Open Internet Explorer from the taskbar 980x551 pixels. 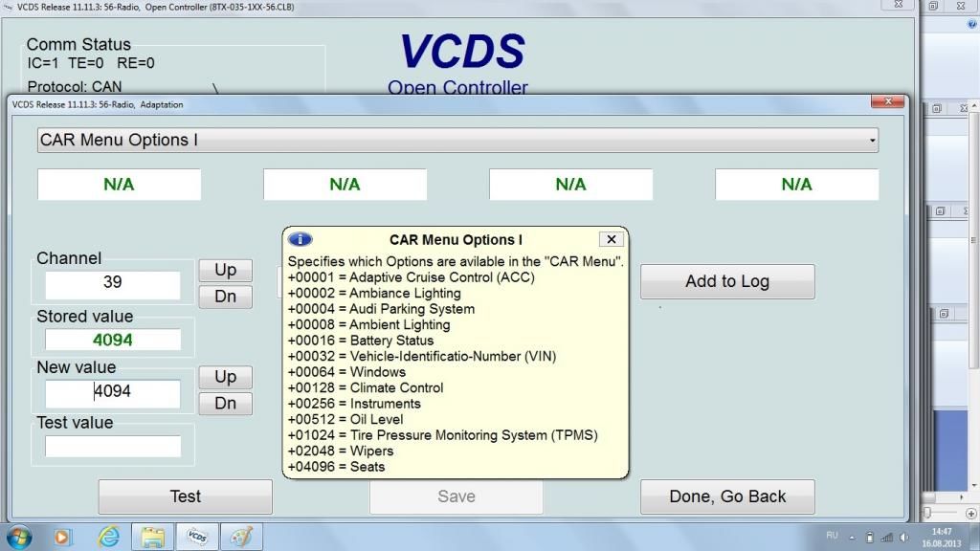tap(108, 538)
